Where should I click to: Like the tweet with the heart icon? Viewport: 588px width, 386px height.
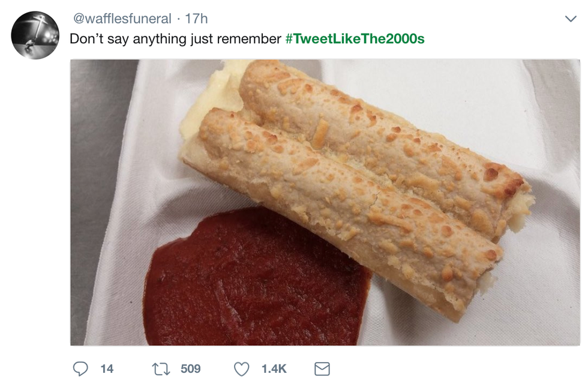[x=241, y=369]
